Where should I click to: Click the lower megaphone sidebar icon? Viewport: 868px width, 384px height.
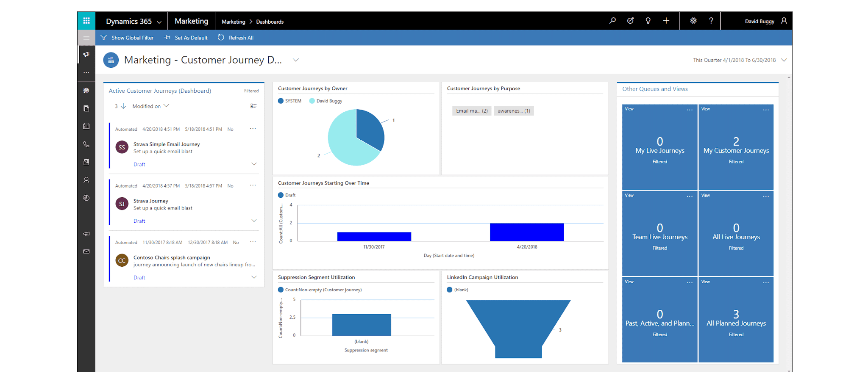(x=86, y=234)
